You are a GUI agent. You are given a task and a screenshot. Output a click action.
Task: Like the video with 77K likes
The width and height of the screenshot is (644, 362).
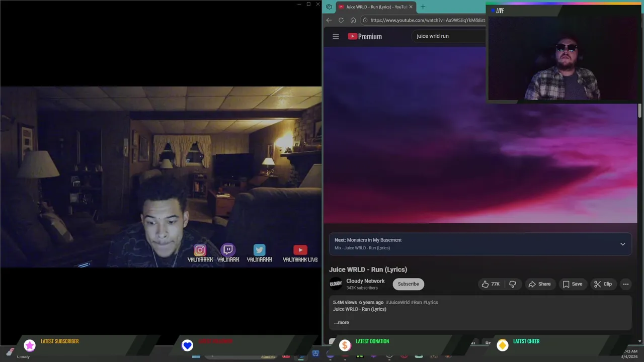(491, 284)
